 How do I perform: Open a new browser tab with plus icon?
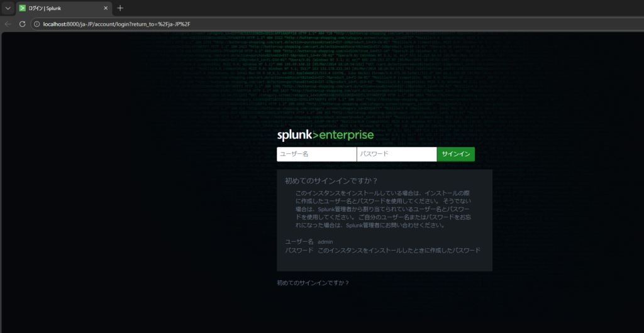(120, 8)
